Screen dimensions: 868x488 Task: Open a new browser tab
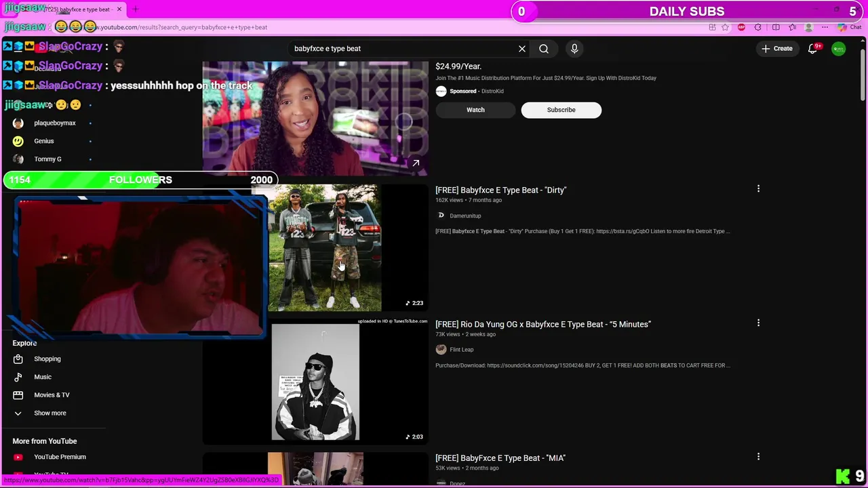[x=135, y=9]
